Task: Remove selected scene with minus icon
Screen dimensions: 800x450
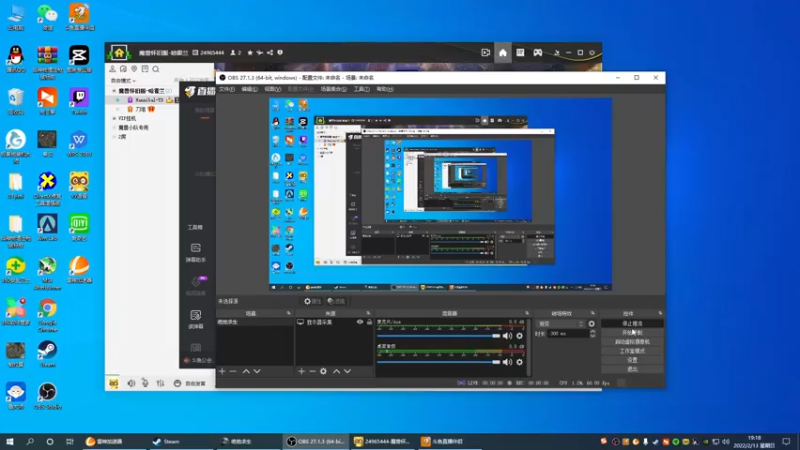Action: (x=233, y=371)
